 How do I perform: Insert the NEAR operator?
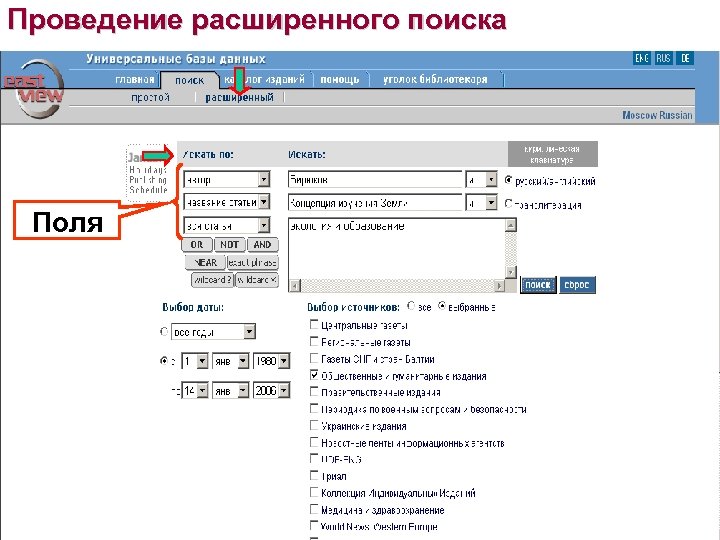pos(205,263)
